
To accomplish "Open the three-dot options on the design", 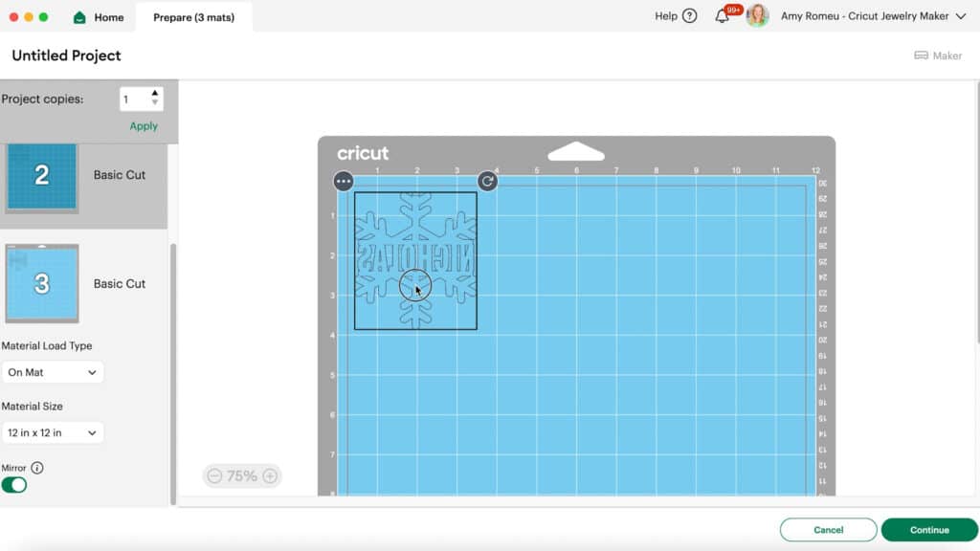I will click(344, 181).
